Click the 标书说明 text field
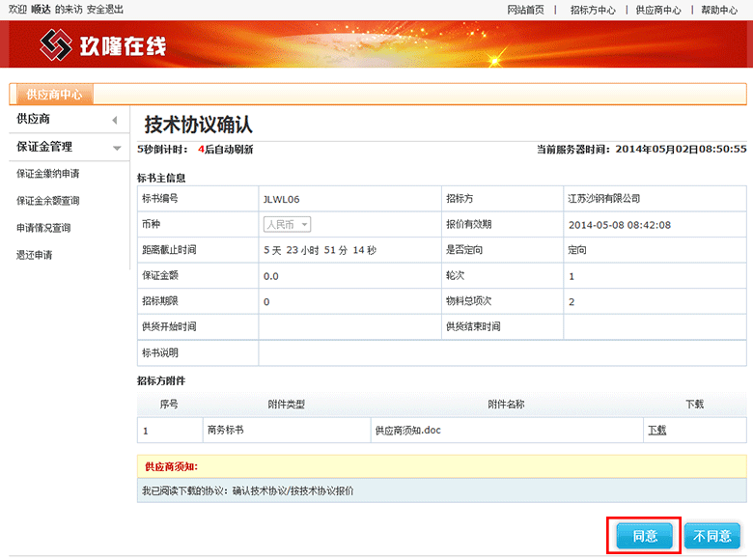 [501, 352]
